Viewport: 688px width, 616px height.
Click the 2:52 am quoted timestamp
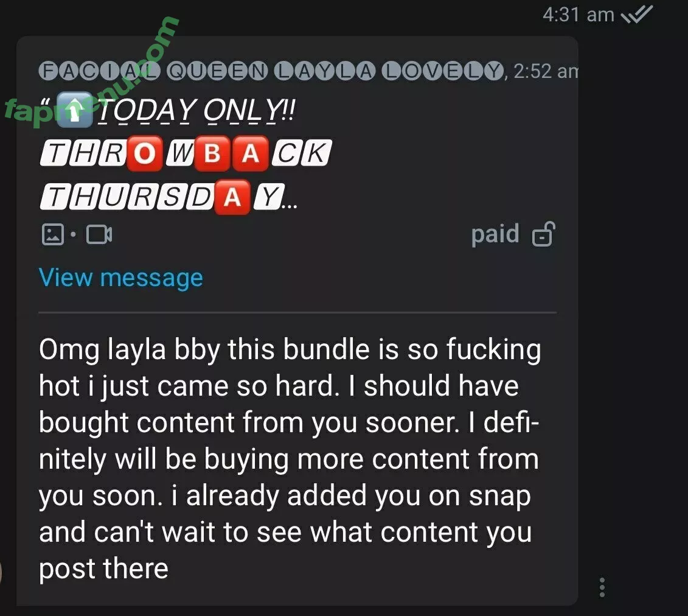546,71
